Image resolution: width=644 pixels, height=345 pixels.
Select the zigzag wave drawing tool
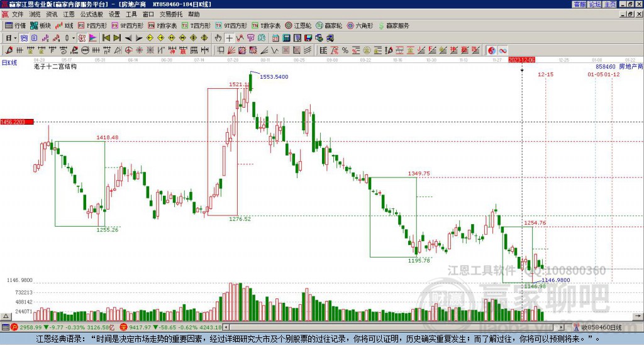[274, 50]
